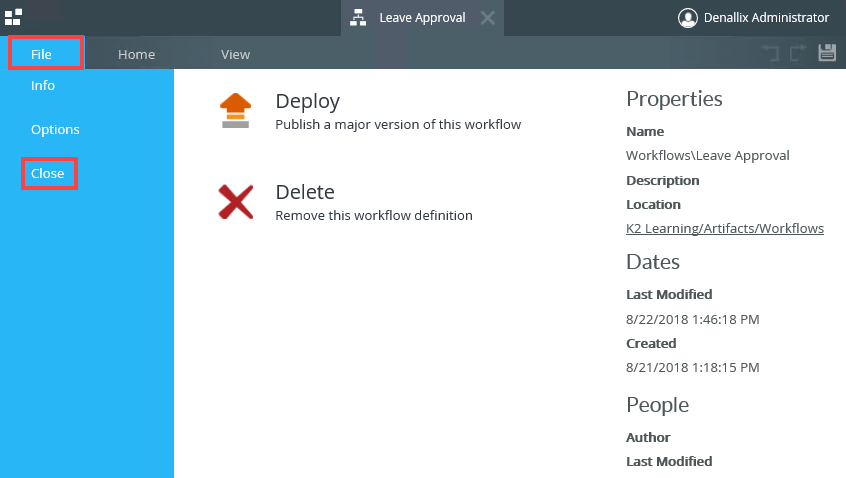Click the orange Deploy arrow icon
Viewport: 846px width, 478px height.
(x=236, y=111)
